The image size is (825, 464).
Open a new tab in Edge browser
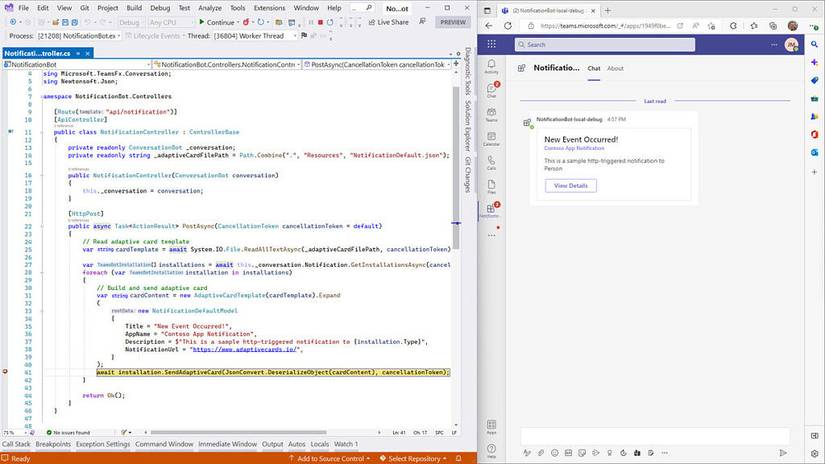click(x=608, y=10)
